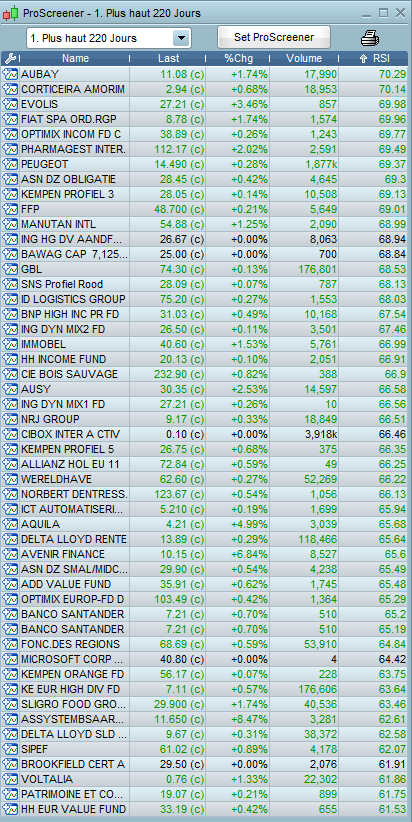Click the print icon

[x=370, y=38]
